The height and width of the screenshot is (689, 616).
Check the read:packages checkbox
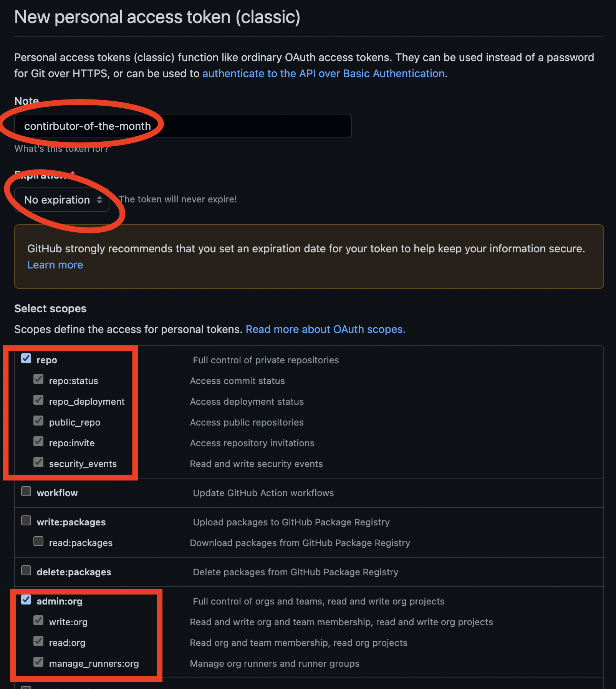coord(38,542)
